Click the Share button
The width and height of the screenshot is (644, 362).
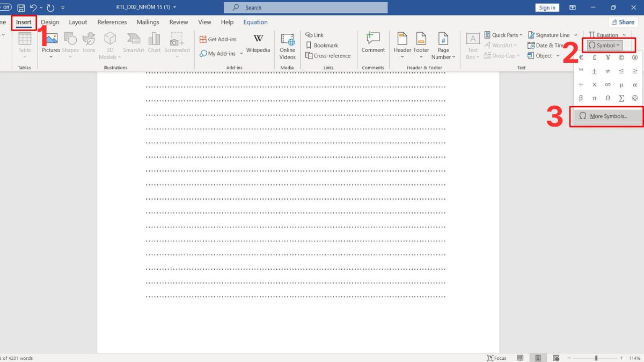point(623,22)
